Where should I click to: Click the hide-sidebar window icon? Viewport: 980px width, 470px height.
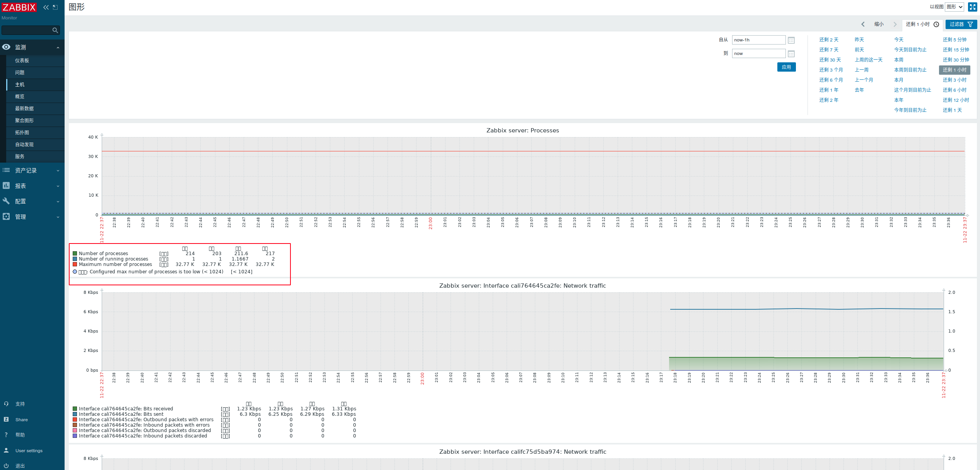pos(55,7)
